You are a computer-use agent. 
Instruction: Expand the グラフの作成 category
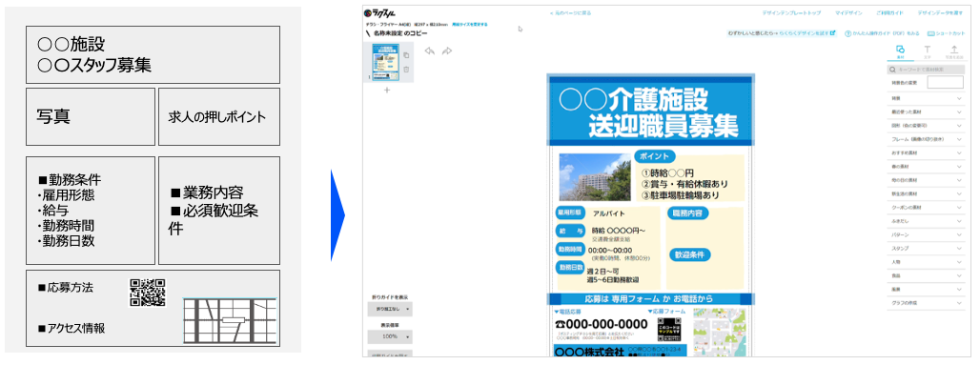point(927,302)
